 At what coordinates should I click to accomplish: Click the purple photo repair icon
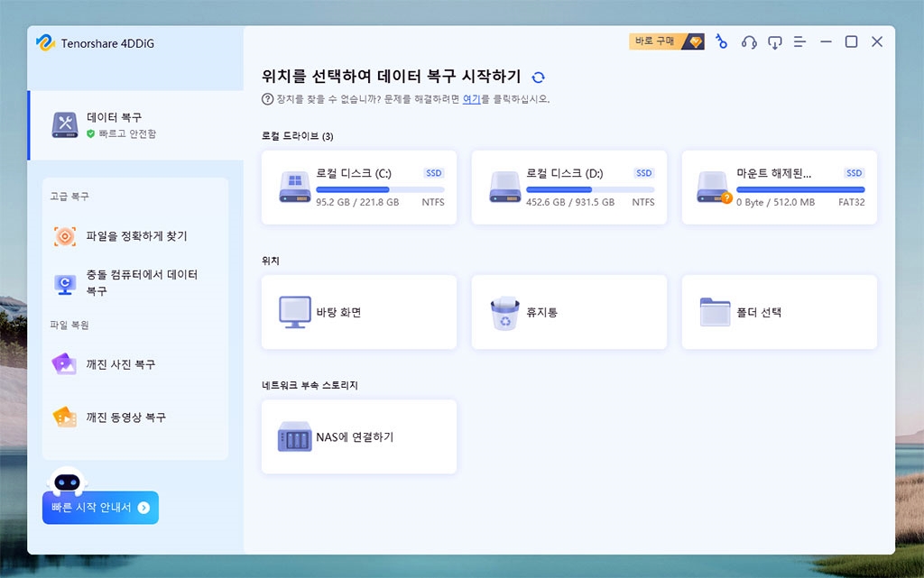(x=64, y=364)
